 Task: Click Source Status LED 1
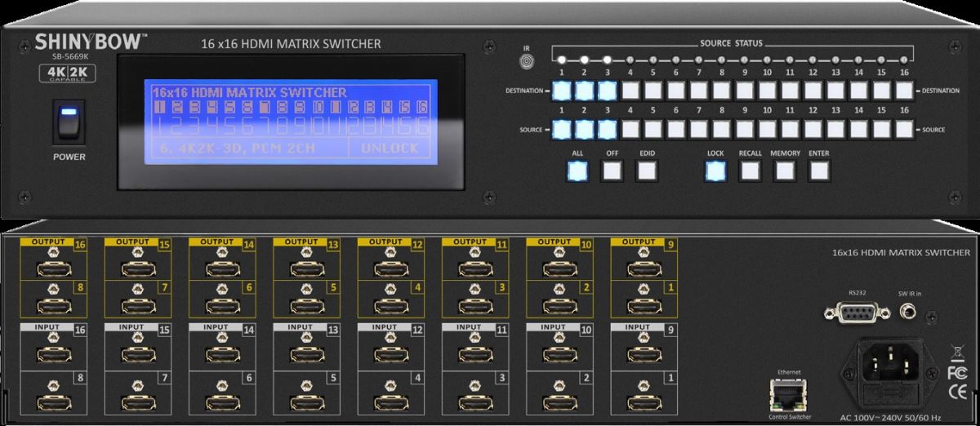[561, 60]
